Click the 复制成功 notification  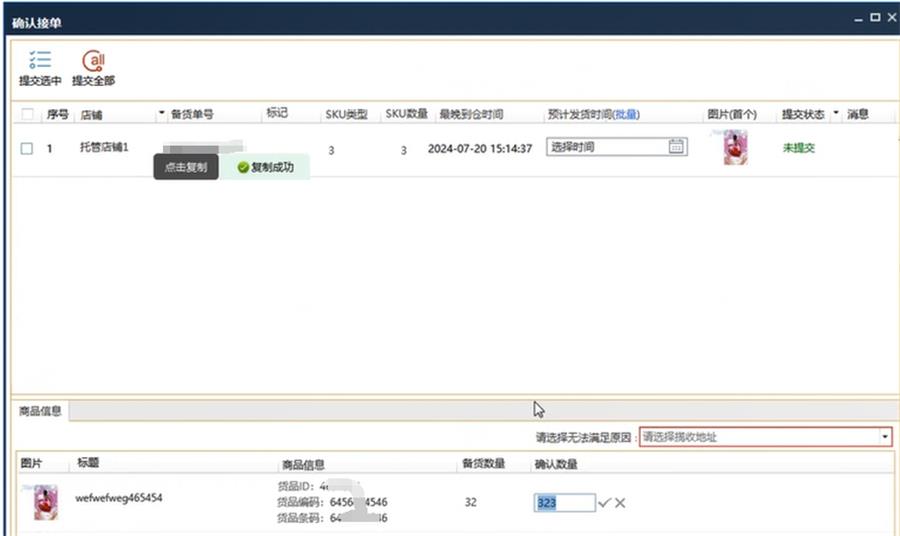click(266, 167)
